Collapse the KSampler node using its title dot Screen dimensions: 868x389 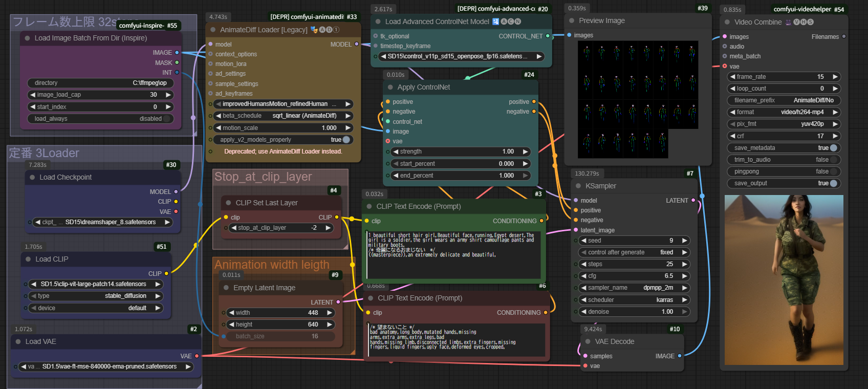click(x=578, y=186)
